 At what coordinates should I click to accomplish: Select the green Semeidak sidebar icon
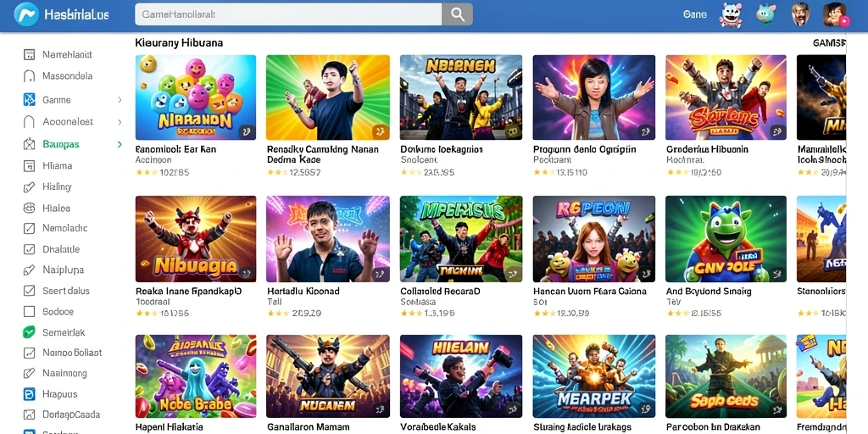pos(29,332)
